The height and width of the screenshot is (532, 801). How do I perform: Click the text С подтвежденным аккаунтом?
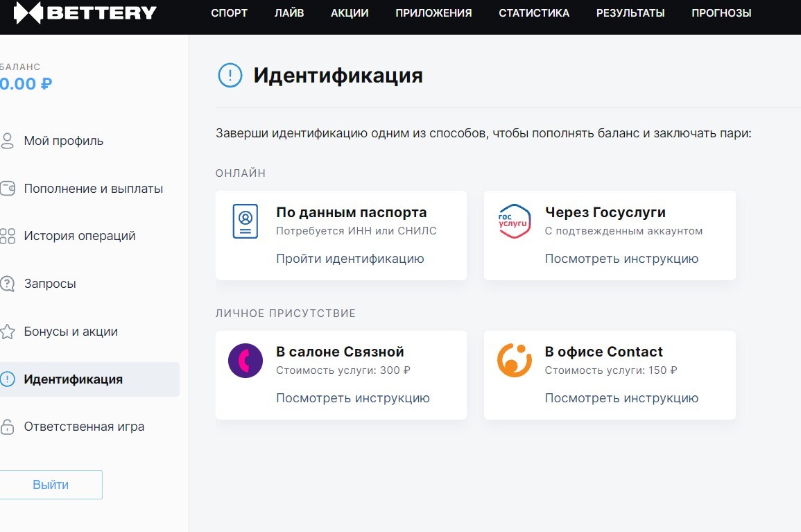[623, 231]
